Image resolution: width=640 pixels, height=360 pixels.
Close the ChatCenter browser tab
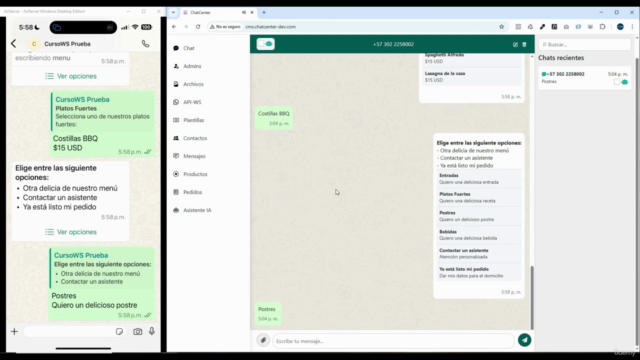click(252, 13)
